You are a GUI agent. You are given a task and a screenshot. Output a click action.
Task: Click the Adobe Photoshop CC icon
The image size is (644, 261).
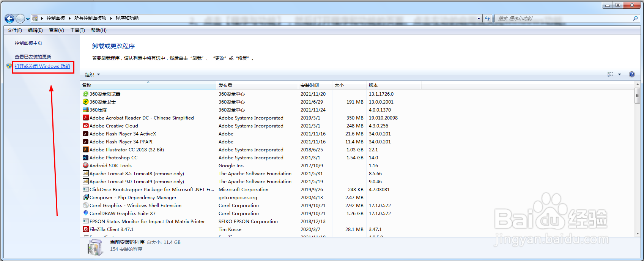tap(86, 157)
